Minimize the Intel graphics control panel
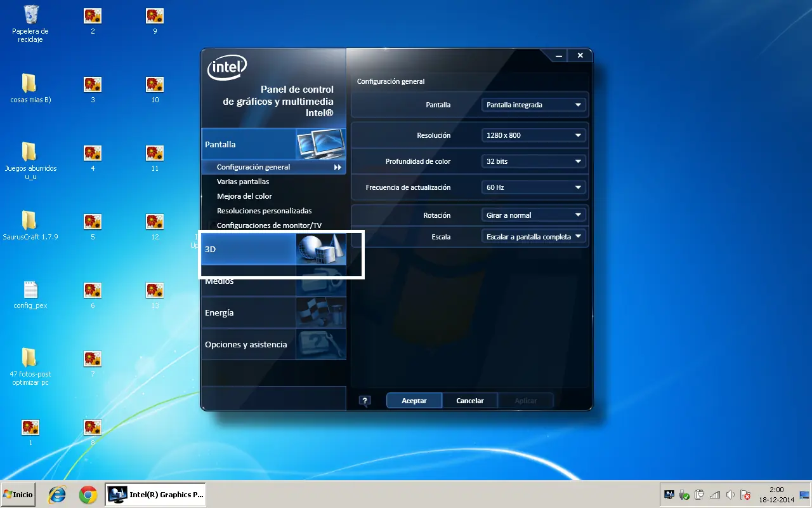This screenshot has width=812, height=508. 559,56
